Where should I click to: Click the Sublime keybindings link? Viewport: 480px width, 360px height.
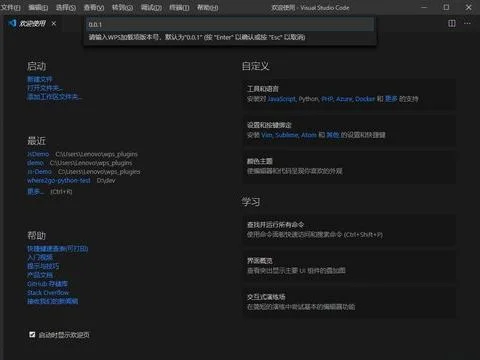coord(287,135)
